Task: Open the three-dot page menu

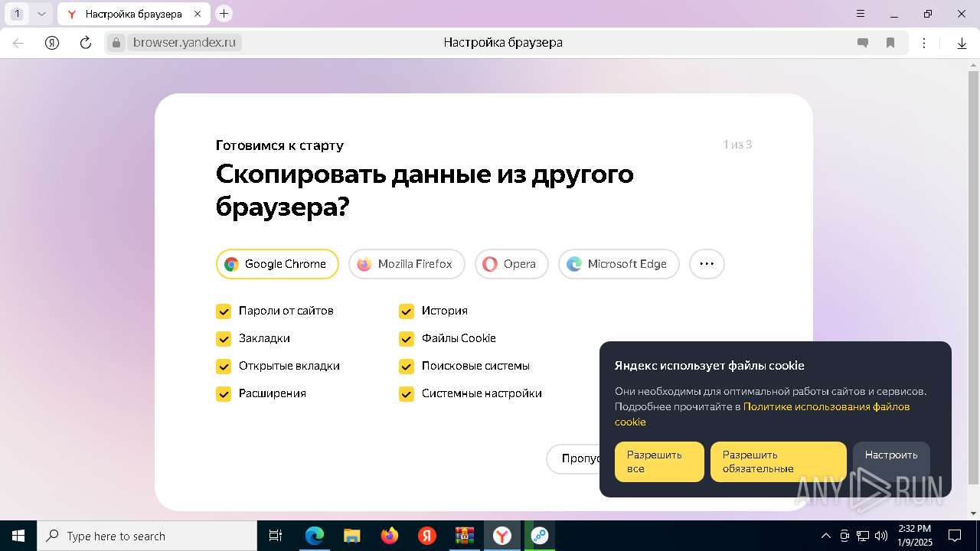Action: 924,43
